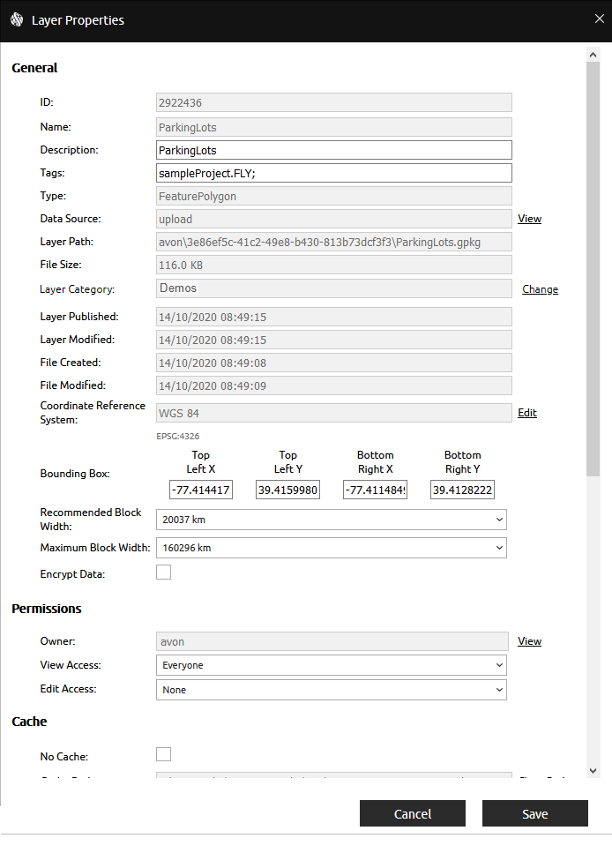Viewport: 612px width, 868px height.
Task: Click the Cache section heading
Action: [29, 722]
